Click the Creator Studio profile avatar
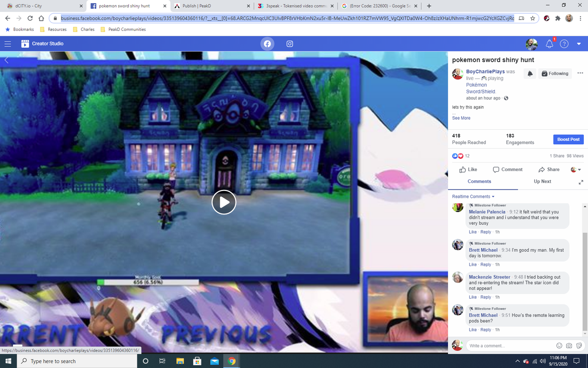 [x=531, y=44]
